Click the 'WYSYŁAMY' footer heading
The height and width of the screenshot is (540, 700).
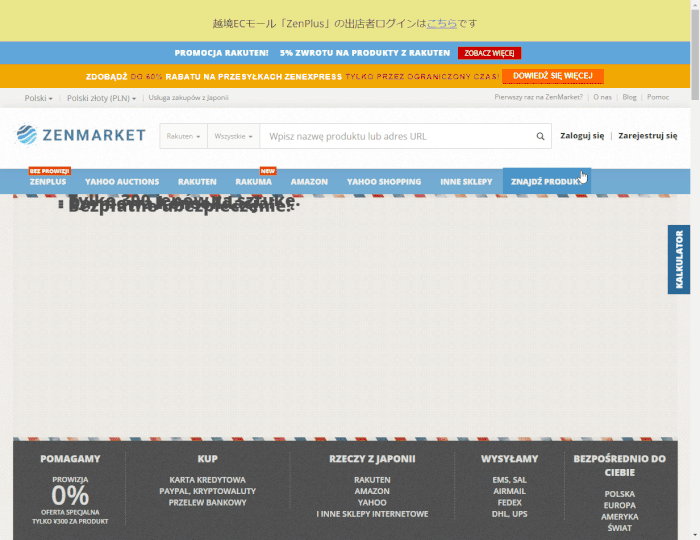[509, 459]
